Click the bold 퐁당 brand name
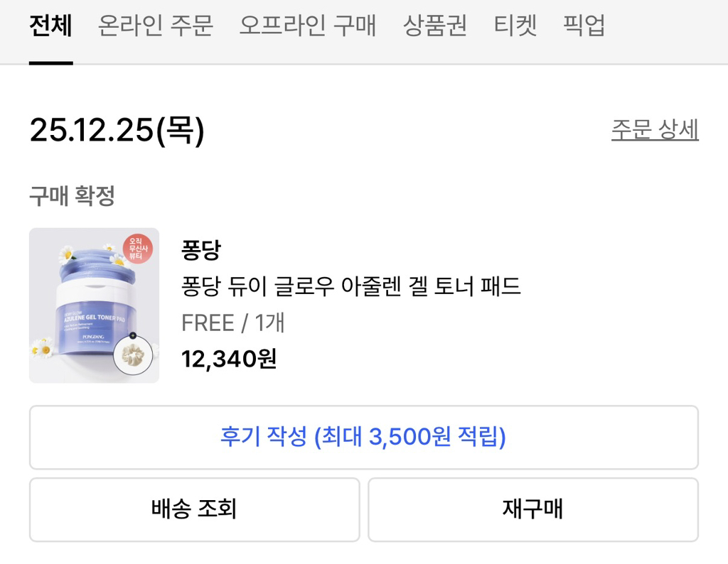Image resolution: width=728 pixels, height=564 pixels. click(x=200, y=250)
